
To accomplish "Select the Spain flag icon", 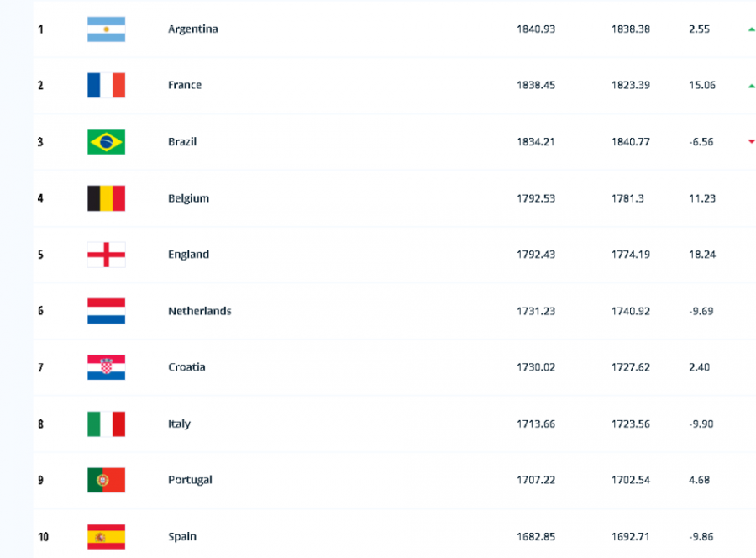I will coord(106,537).
